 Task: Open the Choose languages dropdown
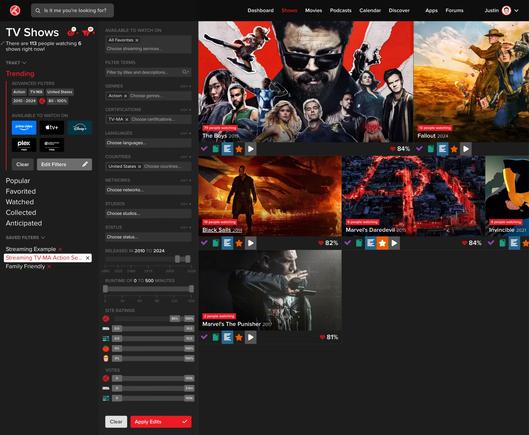click(148, 143)
